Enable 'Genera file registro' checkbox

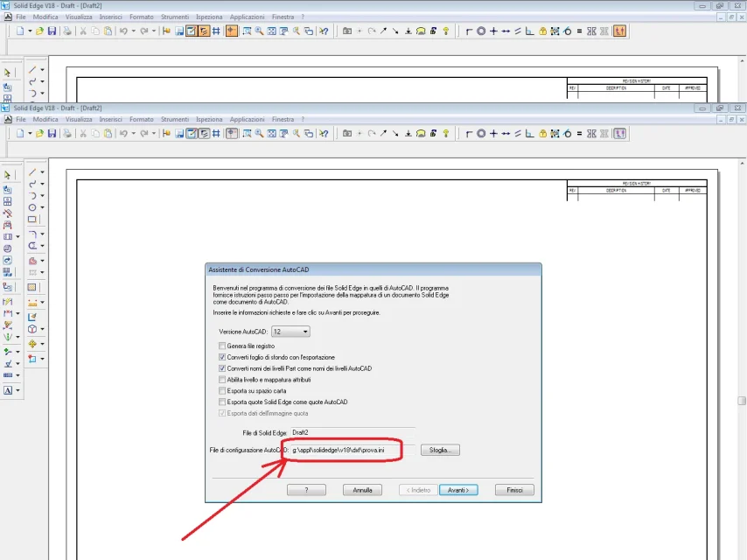pos(222,346)
